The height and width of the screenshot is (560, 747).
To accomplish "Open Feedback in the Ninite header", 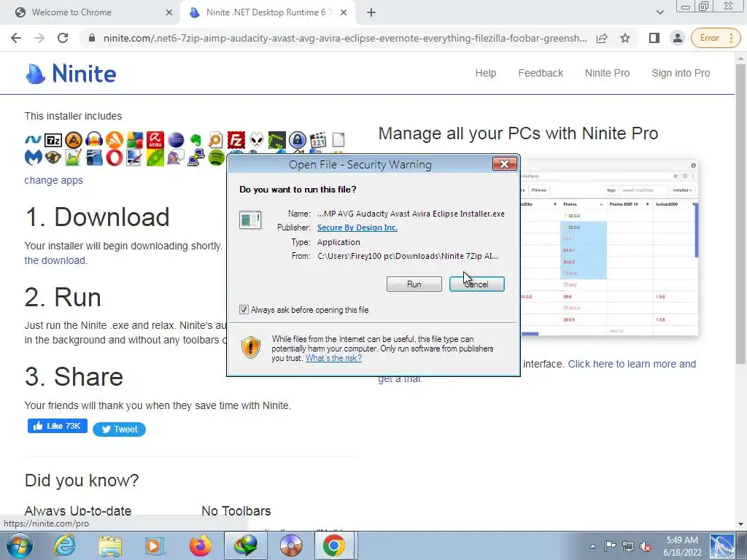I will pos(541,73).
